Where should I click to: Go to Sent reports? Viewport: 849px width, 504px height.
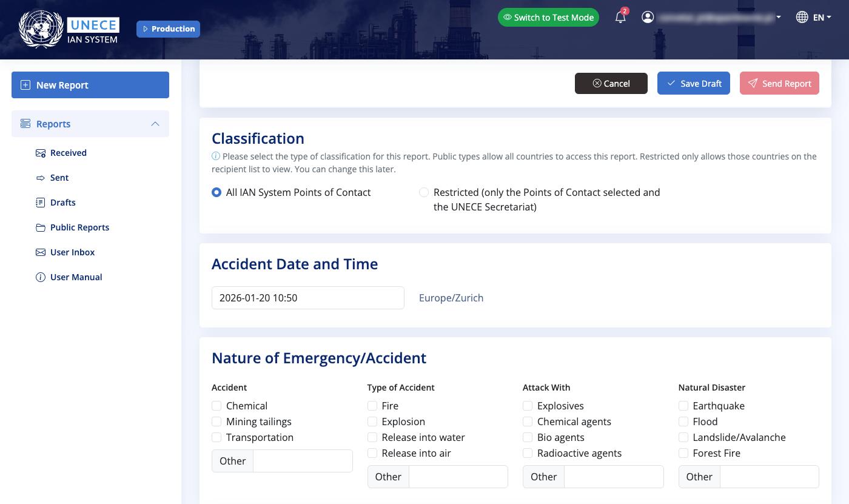[x=59, y=178]
